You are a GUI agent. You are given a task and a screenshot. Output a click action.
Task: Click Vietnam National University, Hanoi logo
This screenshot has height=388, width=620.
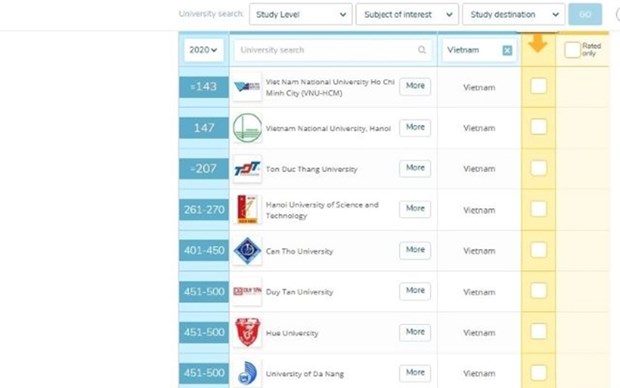click(247, 128)
